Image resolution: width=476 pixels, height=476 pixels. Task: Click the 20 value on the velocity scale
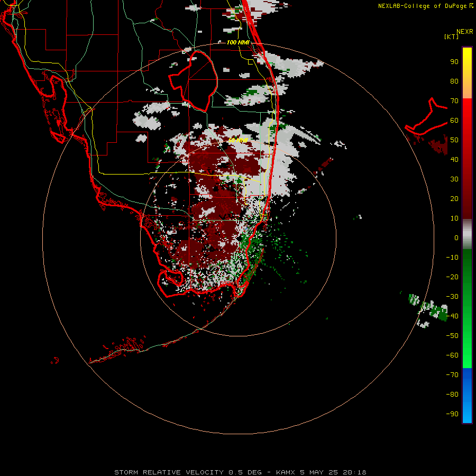click(454, 199)
